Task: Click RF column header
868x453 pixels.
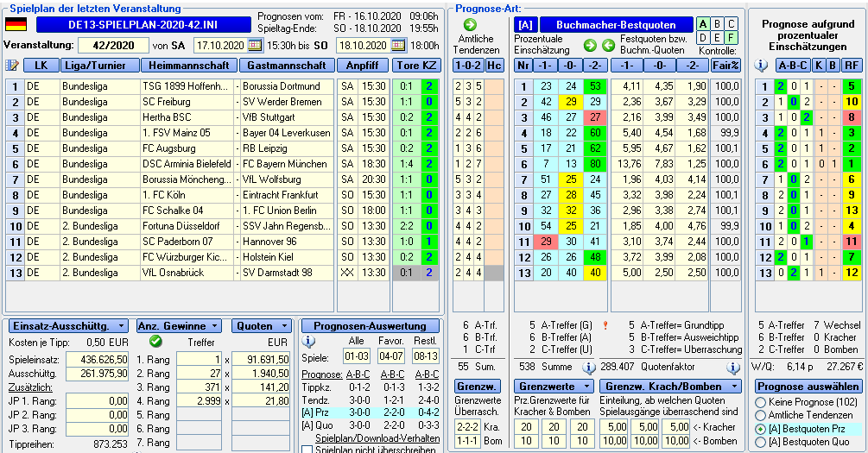Action: [852, 66]
